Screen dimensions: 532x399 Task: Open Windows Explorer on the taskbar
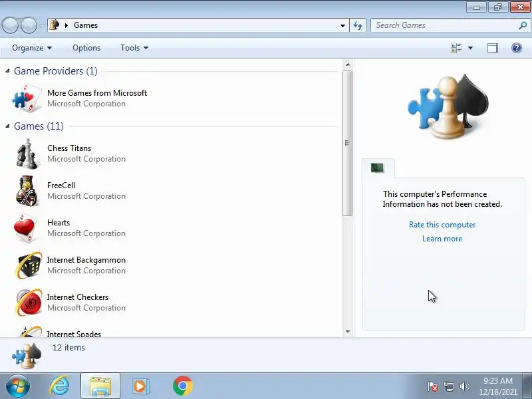pyautogui.click(x=100, y=386)
